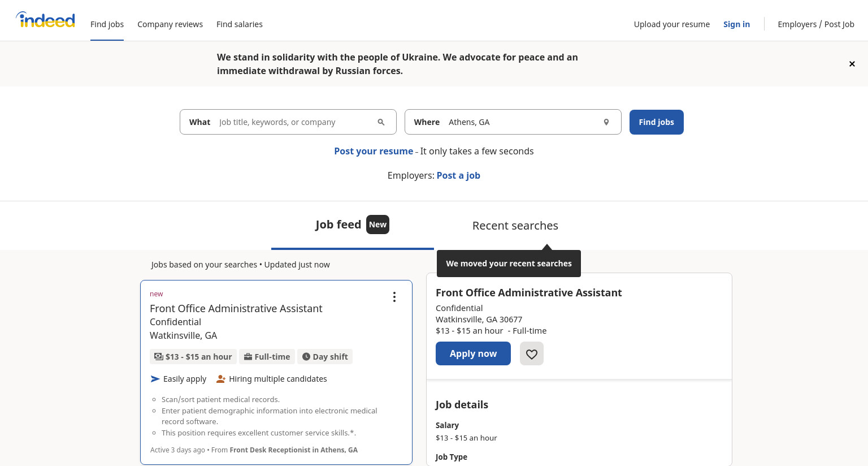Click the salary money icon on job card
The height and width of the screenshot is (466, 868).
[159, 357]
